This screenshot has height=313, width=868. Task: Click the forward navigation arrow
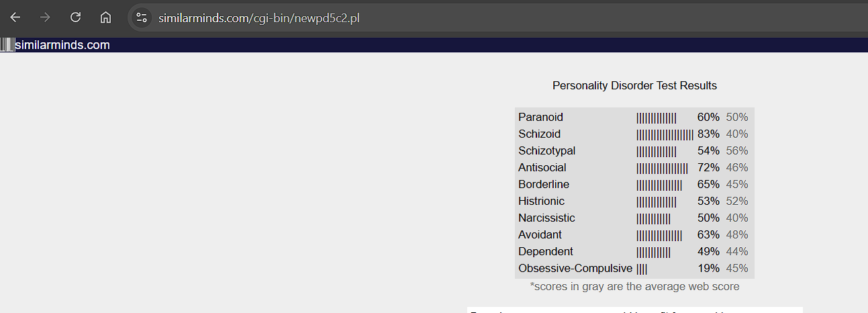click(46, 17)
